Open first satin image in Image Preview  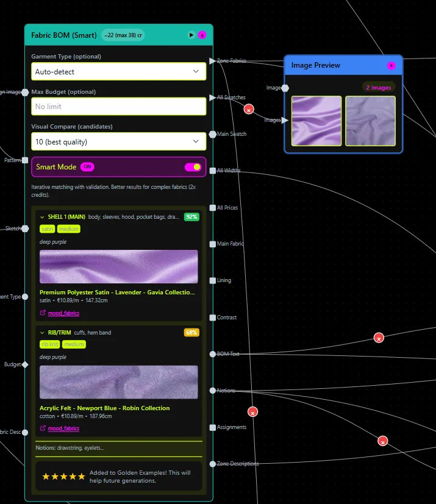coord(316,121)
